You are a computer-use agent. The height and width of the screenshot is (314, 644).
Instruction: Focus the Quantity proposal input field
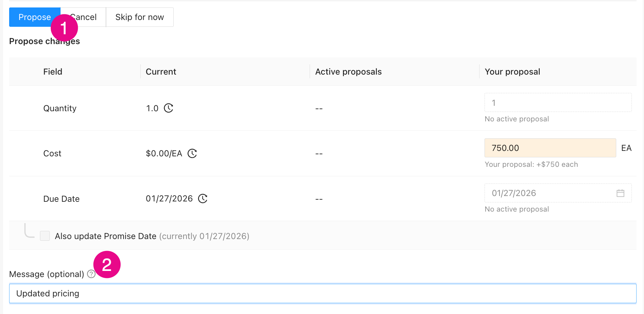558,102
